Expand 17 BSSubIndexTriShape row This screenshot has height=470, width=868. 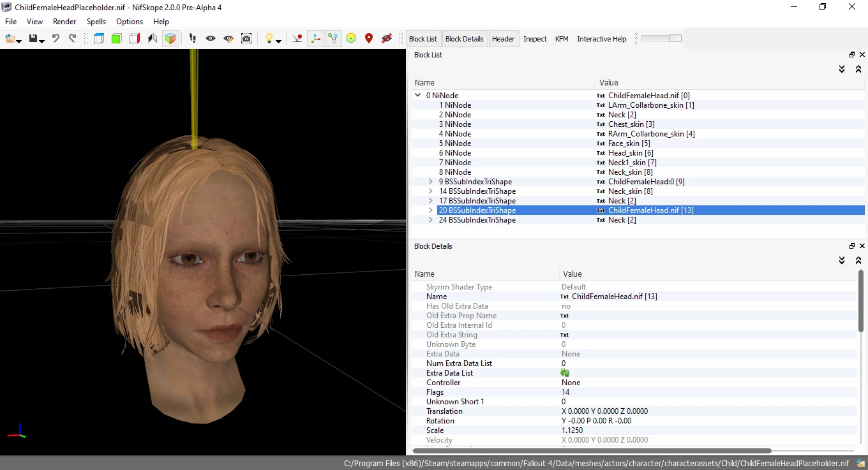[x=431, y=201]
